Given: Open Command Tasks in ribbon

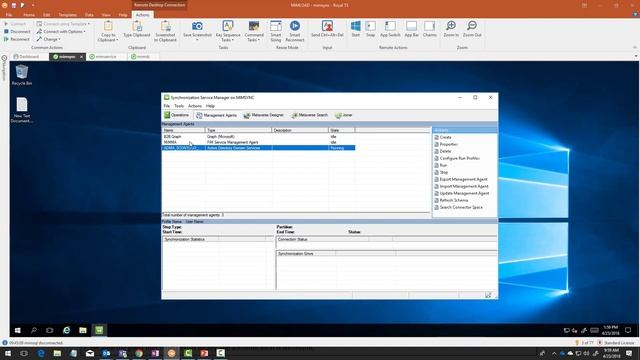Looking at the screenshot, I should pos(254,31).
